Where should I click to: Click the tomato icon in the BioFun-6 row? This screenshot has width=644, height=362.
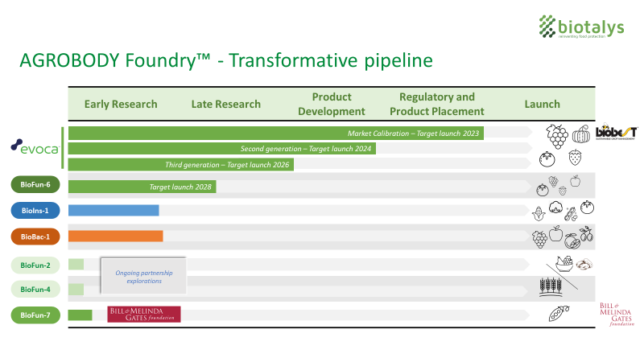point(542,190)
